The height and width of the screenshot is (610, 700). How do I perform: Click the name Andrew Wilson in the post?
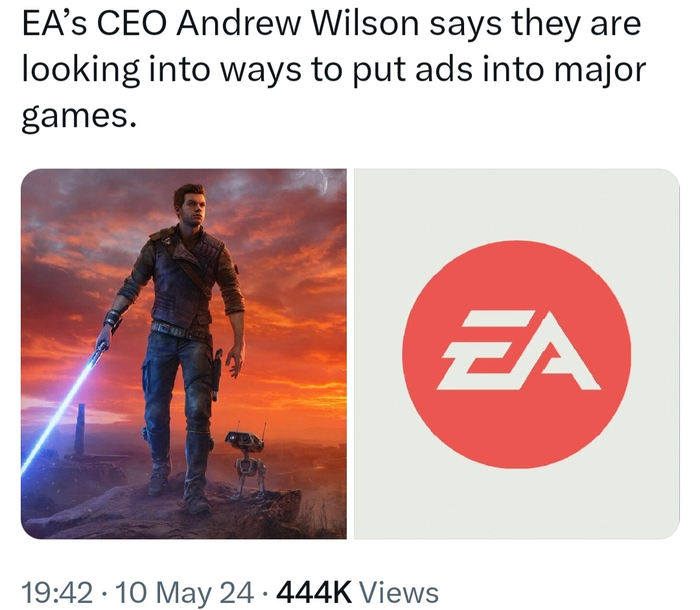click(297, 24)
